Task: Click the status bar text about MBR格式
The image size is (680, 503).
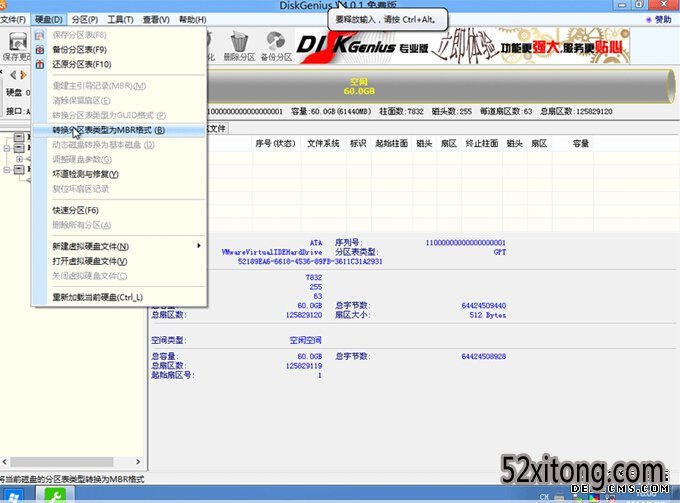Action: 72,479
